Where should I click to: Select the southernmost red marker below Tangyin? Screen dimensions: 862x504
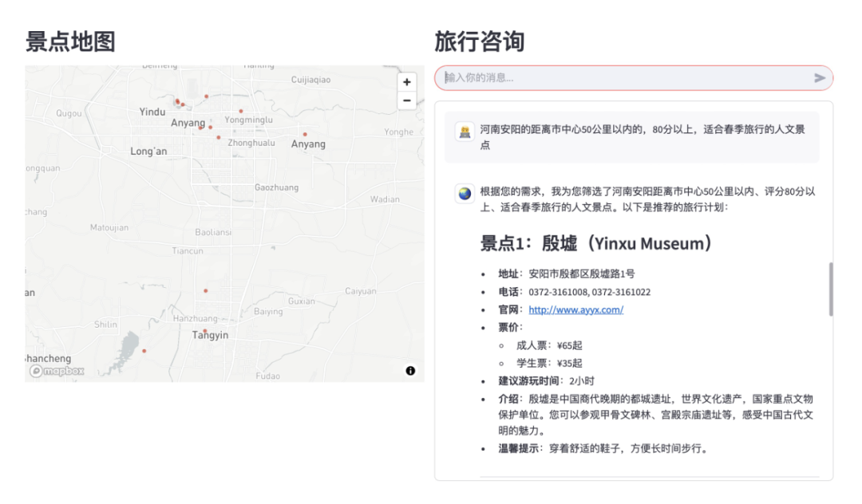coord(144,351)
